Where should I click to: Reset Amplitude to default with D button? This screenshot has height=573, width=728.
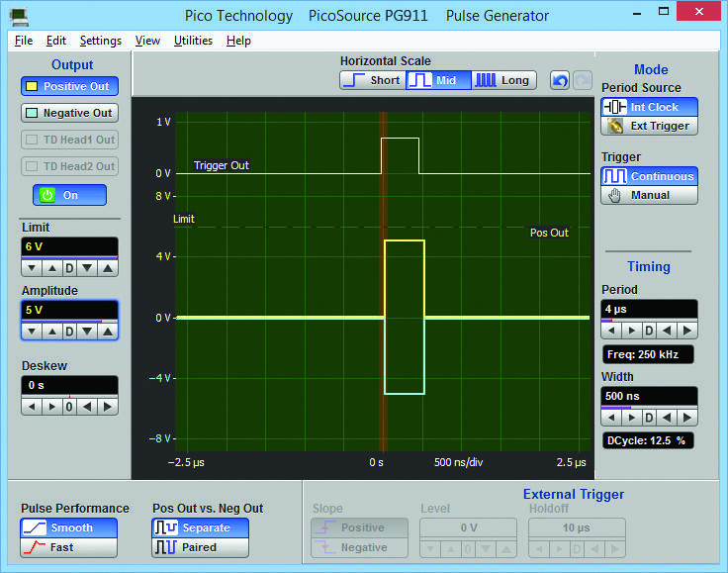click(x=69, y=331)
